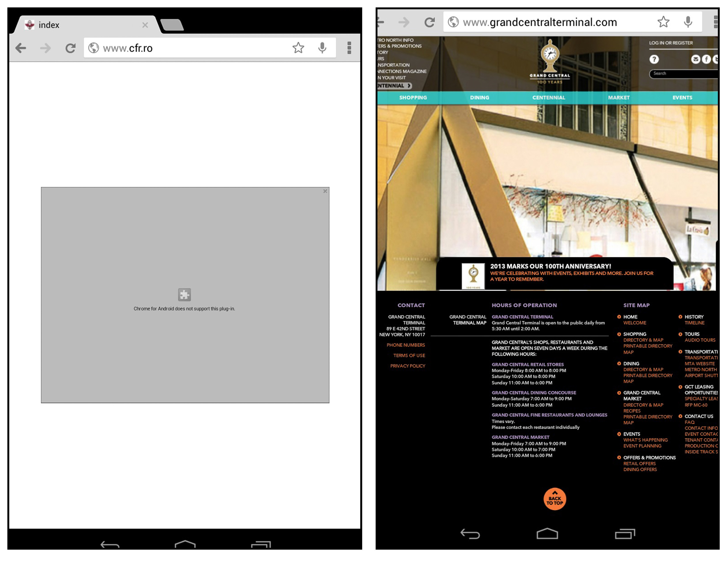Screen dimensions: 728x563
Task: Click the reload icon beside www.cfr.ro
Action: click(x=70, y=48)
